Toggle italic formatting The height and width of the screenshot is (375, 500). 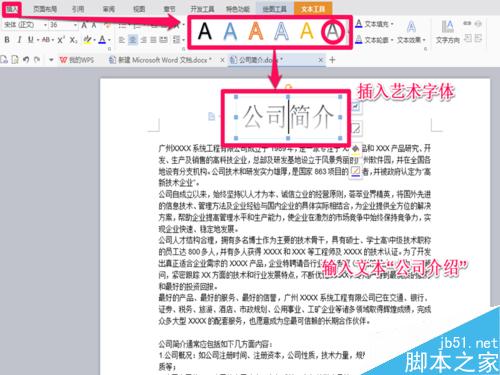[x=19, y=40]
